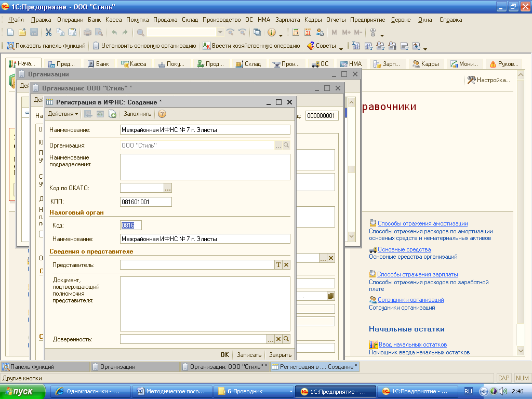Click the New document toolbar icon
This screenshot has width=532, height=399.
(10, 32)
